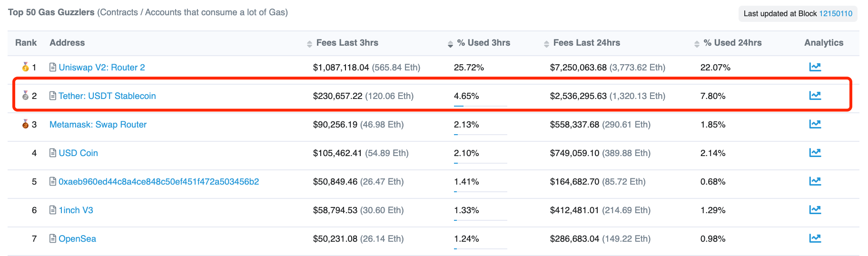Viewport: 868px width, 256px height.
Task: Click gold medal icon at rank 1
Action: coord(25,67)
